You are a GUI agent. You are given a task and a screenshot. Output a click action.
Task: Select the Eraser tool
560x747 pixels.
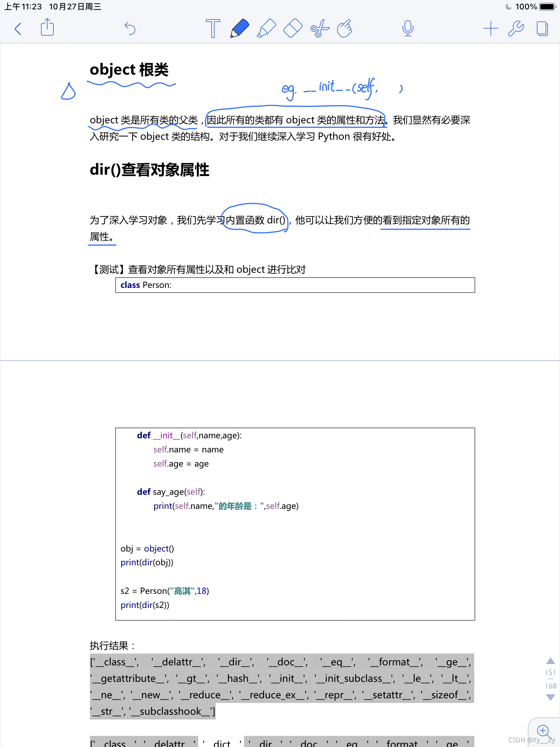click(293, 28)
